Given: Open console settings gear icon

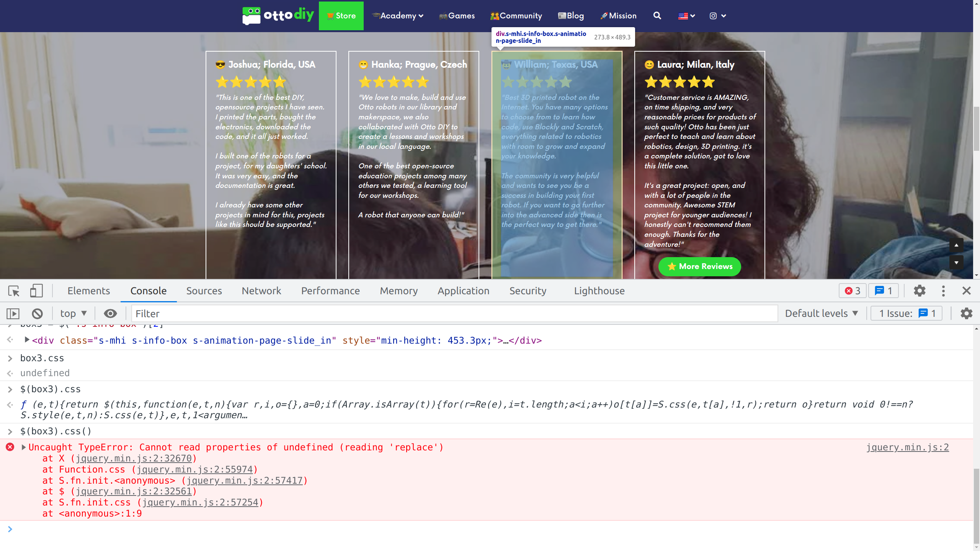Looking at the screenshot, I should tap(966, 314).
